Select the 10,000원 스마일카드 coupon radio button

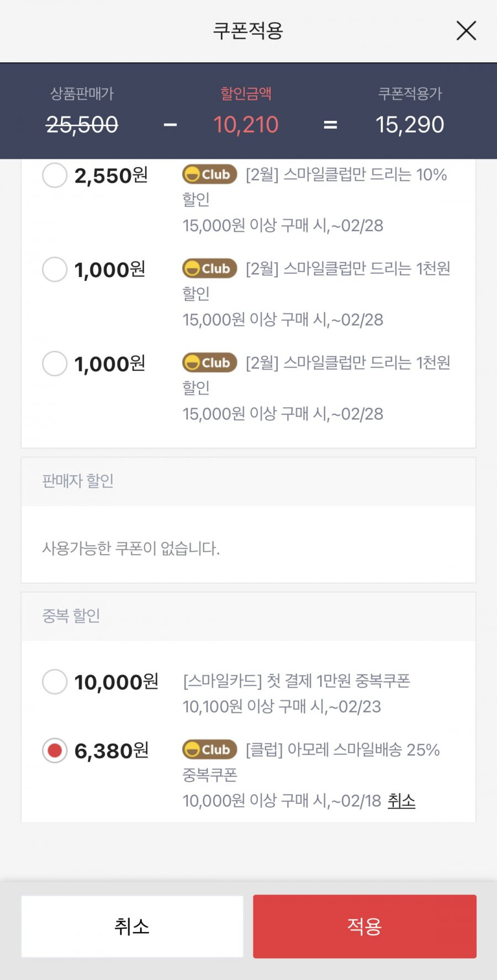[55, 681]
